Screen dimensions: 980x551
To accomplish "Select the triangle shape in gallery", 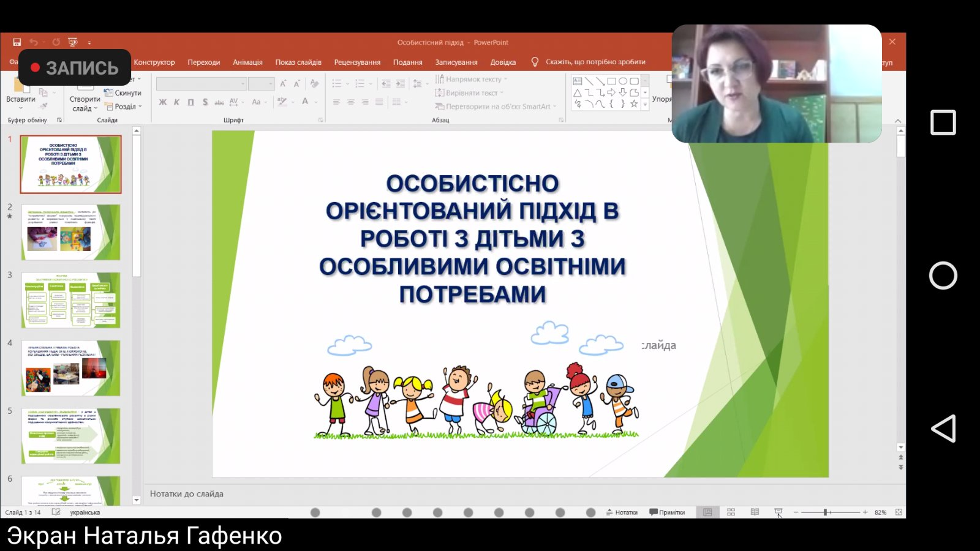I will (577, 92).
